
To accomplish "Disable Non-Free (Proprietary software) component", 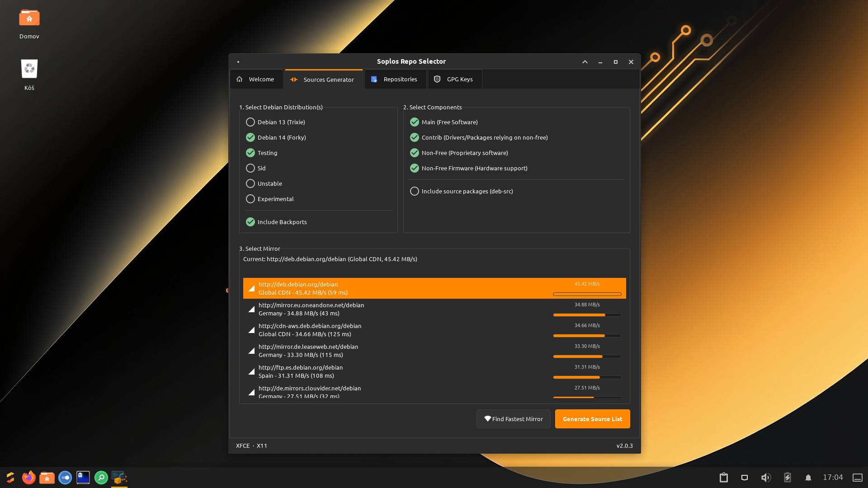I will click(459, 153).
